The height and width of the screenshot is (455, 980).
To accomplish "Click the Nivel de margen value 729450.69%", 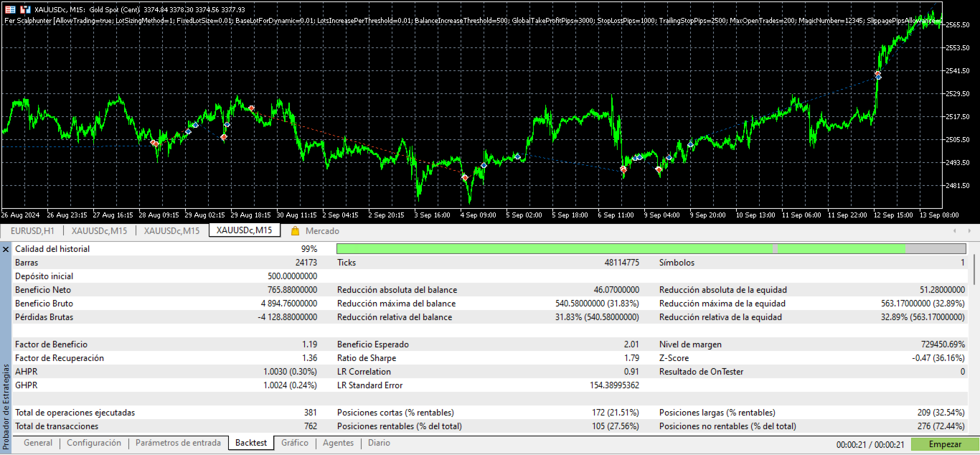I will (x=941, y=344).
